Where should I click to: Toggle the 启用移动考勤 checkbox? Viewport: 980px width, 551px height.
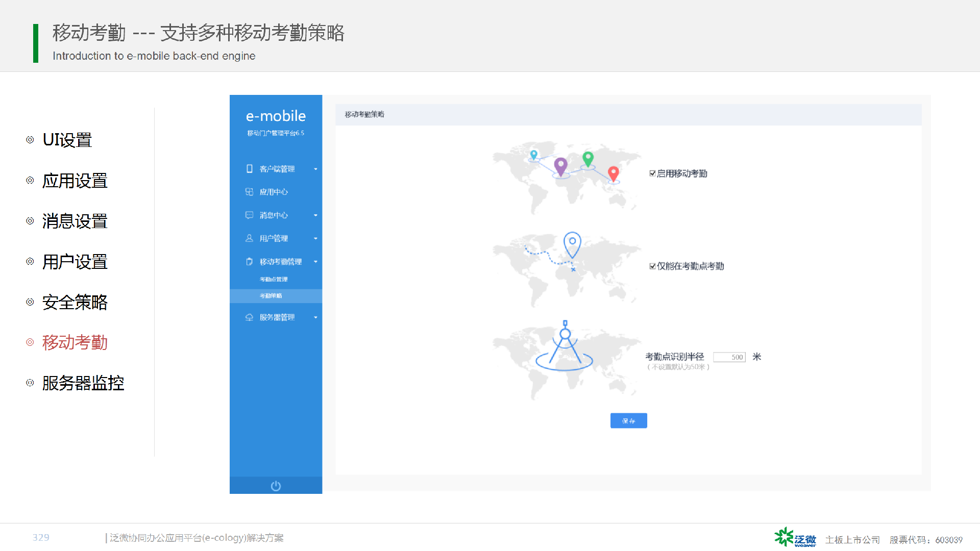[652, 173]
